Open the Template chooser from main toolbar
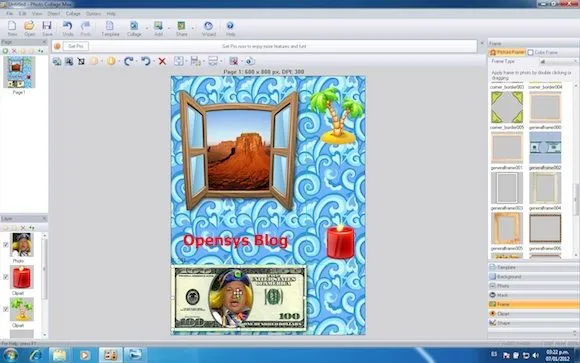Viewport: 580px width, 363px height. pyautogui.click(x=110, y=28)
